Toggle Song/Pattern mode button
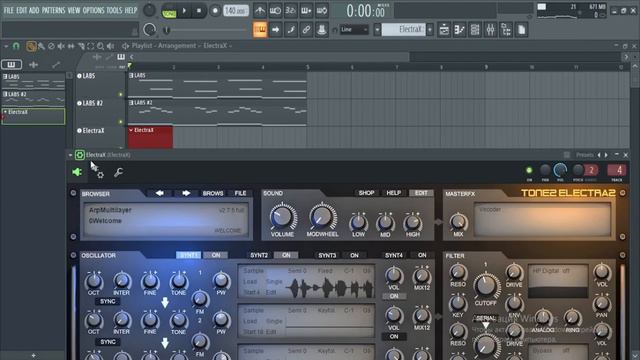This screenshot has height=360, width=640. coord(169,11)
